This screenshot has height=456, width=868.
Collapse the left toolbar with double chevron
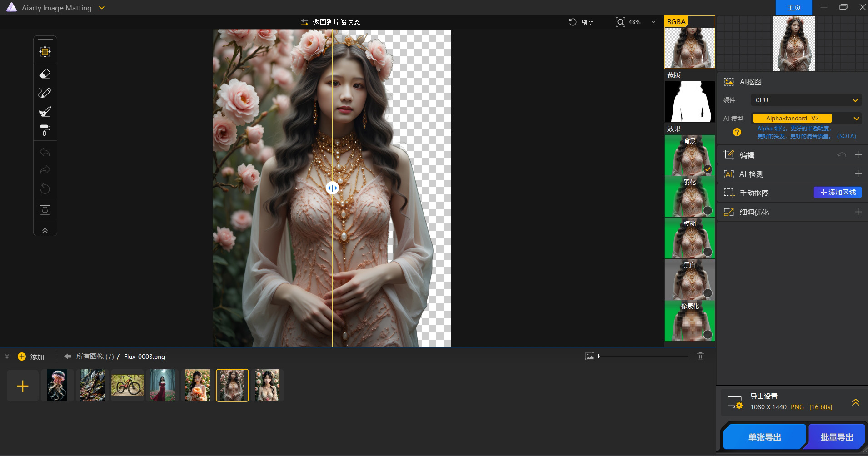tap(45, 230)
